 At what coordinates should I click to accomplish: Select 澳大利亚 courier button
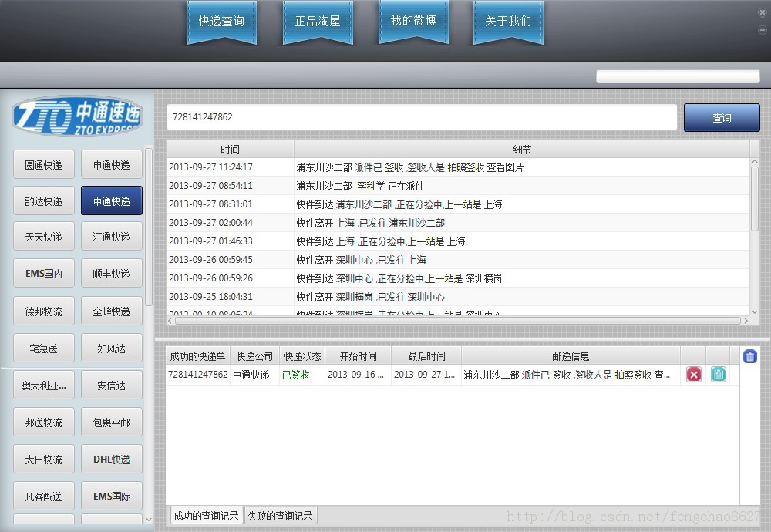pos(44,385)
